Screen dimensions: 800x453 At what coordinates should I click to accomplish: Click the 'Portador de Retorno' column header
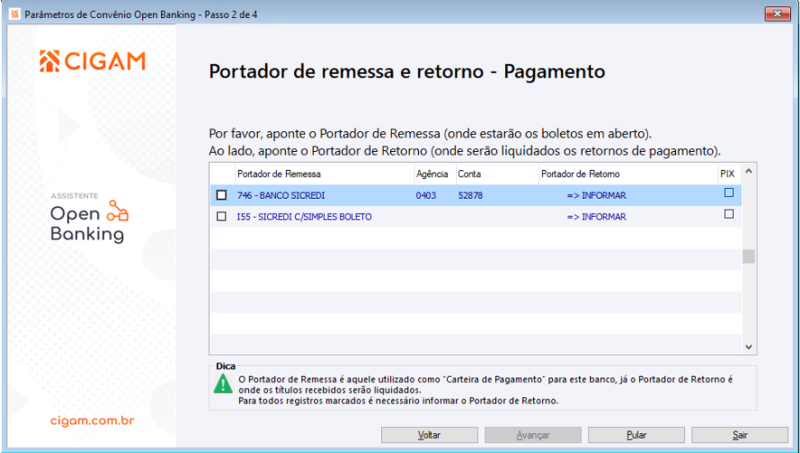coord(629,174)
